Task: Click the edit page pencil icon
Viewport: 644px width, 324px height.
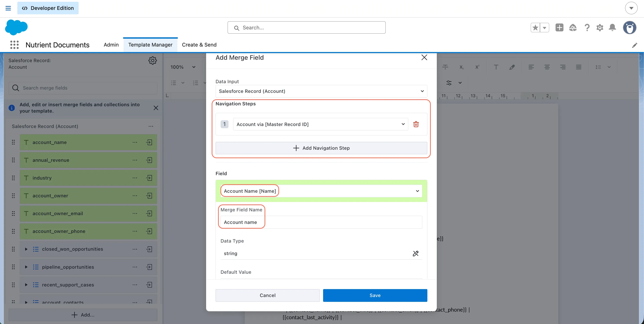Action: click(x=634, y=45)
